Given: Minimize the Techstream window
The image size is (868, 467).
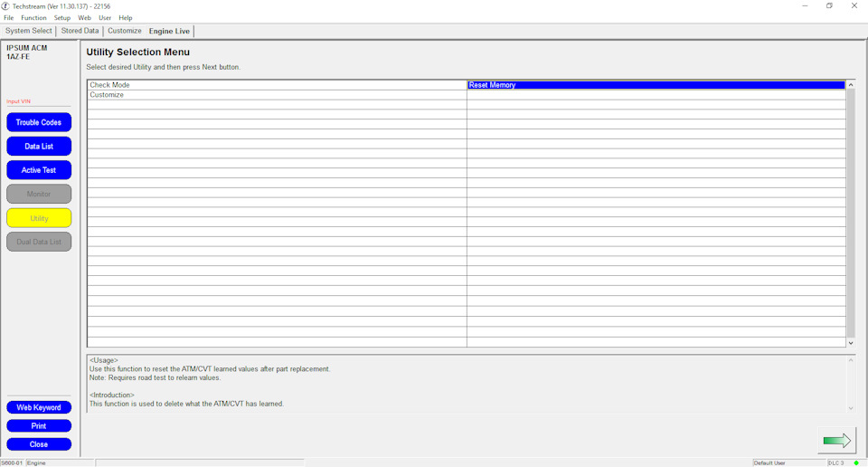Looking at the screenshot, I should pos(805,6).
